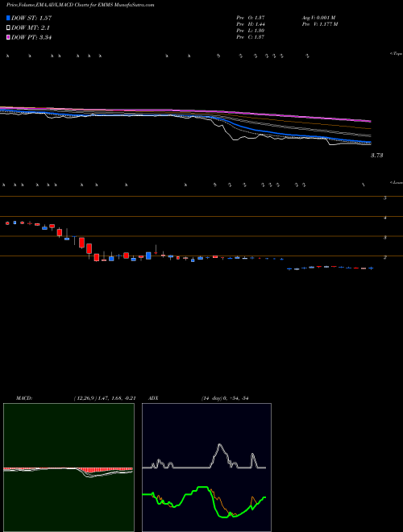Click the price axis label 5
The height and width of the screenshot is (532, 403).
coord(385,197)
